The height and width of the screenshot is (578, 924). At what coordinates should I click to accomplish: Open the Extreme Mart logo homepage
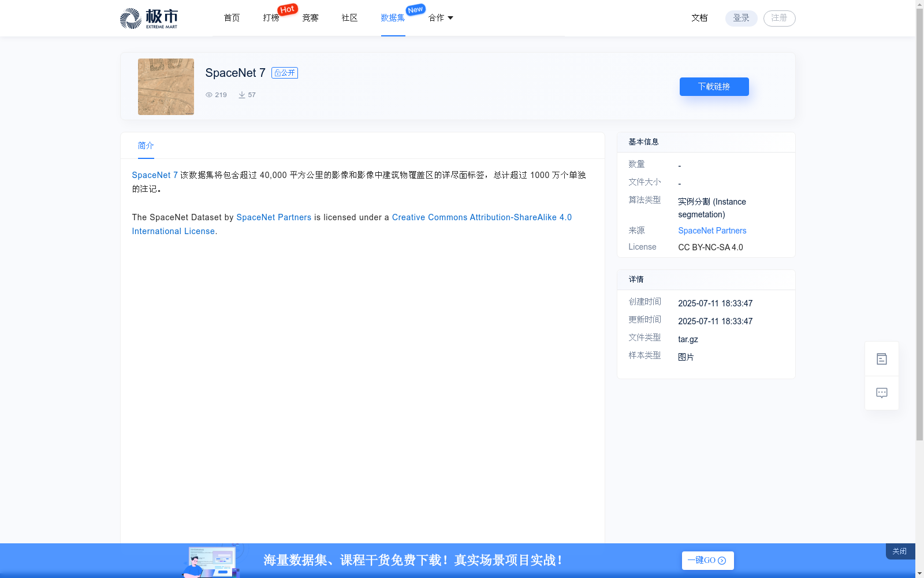pyautogui.click(x=148, y=18)
